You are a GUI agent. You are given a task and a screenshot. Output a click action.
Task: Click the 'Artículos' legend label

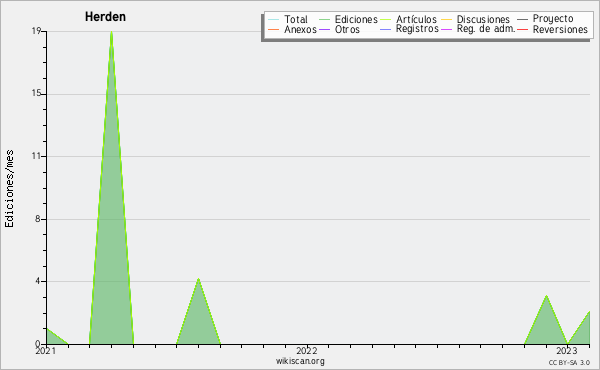[x=416, y=19]
